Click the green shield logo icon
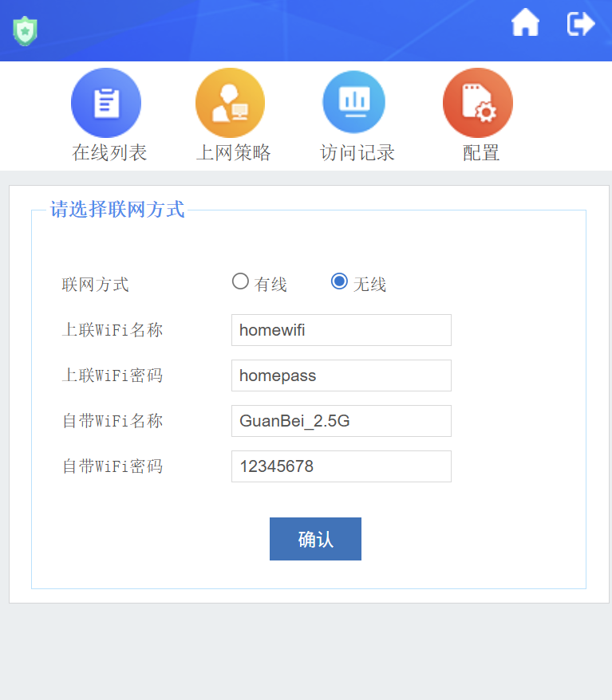612x700 pixels. coord(26,30)
